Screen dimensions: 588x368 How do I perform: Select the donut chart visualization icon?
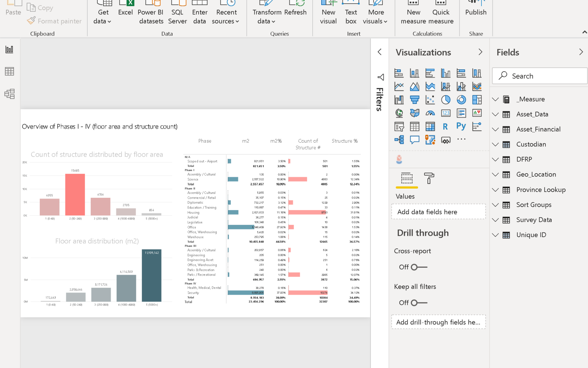coord(461,100)
